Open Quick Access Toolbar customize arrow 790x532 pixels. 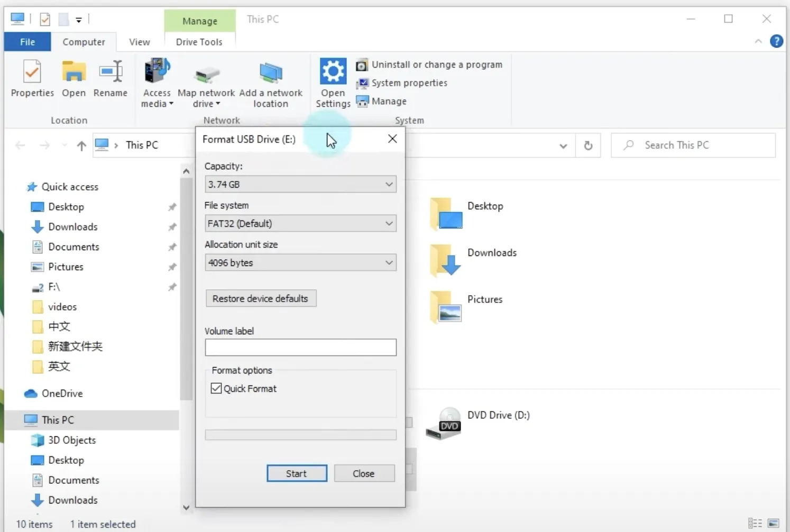[79, 20]
